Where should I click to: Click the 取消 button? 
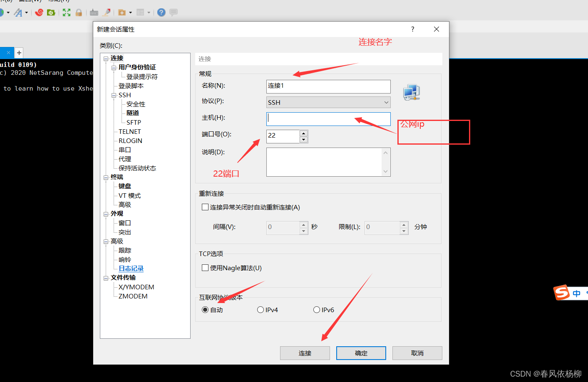pyautogui.click(x=417, y=353)
